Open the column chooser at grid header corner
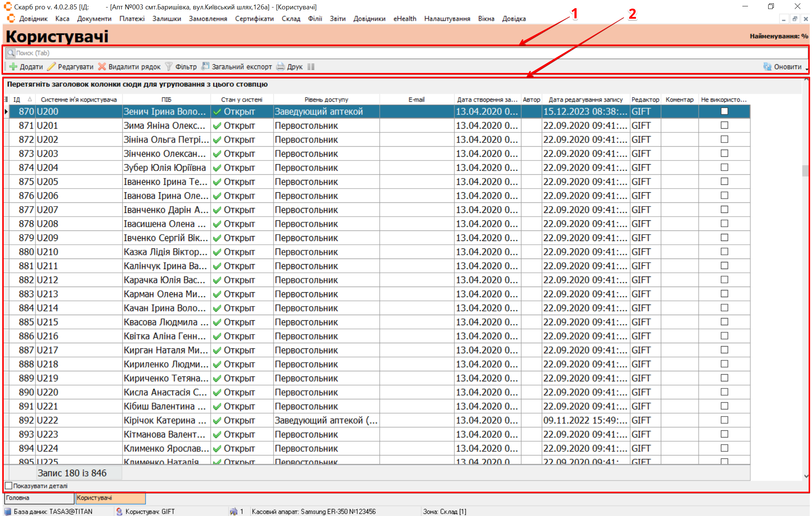 [x=6, y=100]
